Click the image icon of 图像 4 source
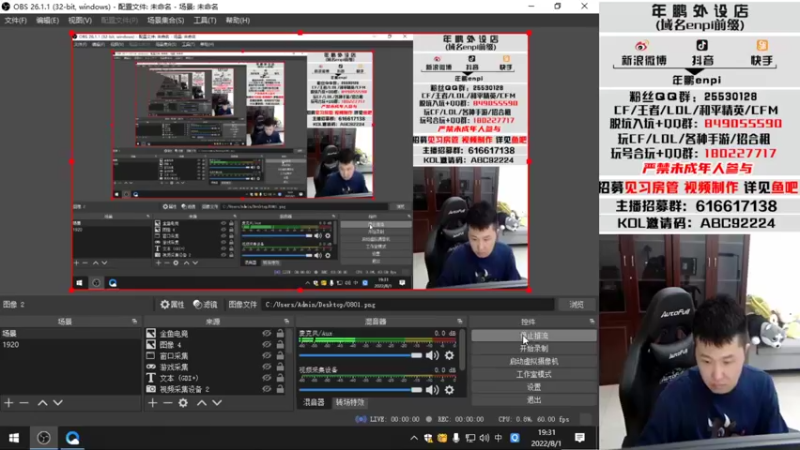The image size is (800, 450). tap(151, 344)
